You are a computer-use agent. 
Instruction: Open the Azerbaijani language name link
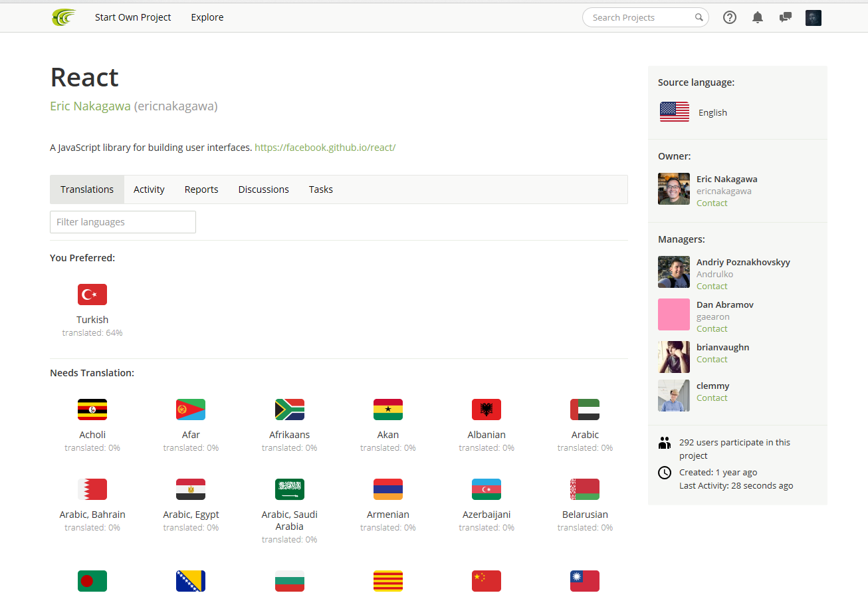pos(487,515)
